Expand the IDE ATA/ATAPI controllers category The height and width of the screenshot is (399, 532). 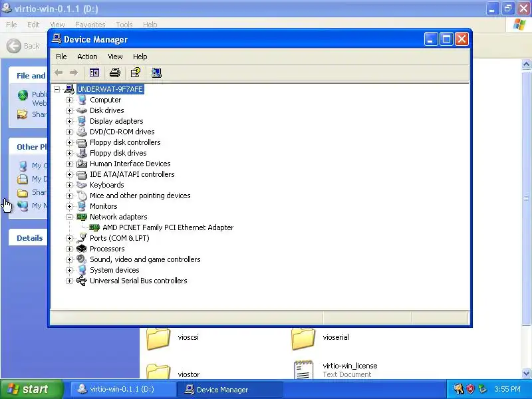[x=70, y=174]
